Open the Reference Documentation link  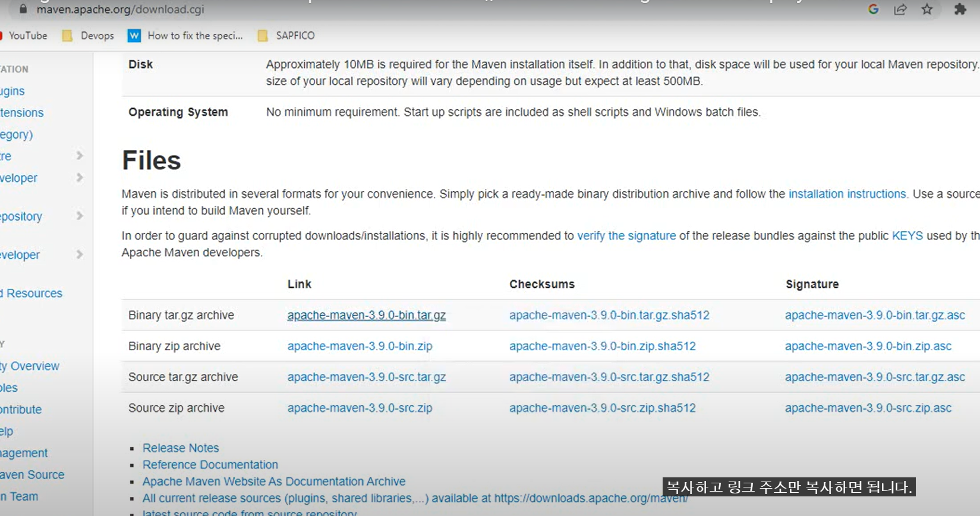point(210,464)
